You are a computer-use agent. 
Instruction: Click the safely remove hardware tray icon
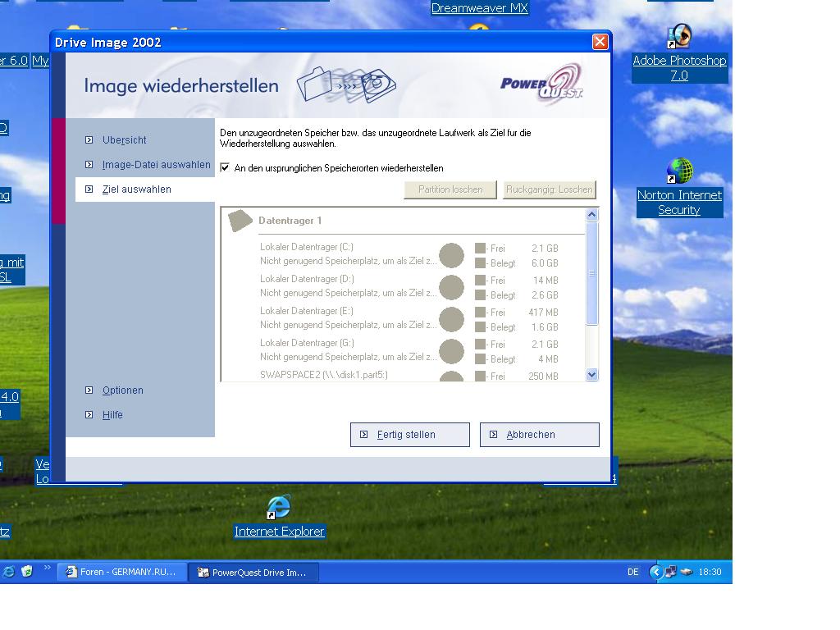click(687, 572)
